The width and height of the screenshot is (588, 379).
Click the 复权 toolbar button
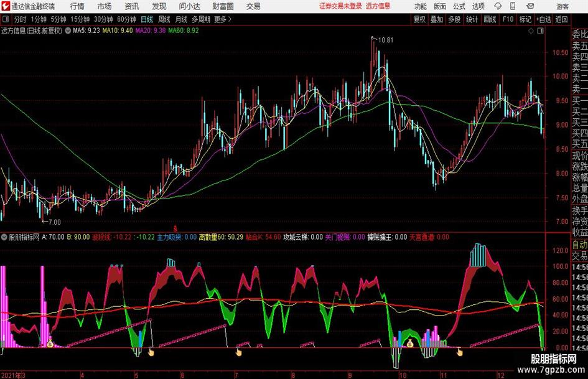(419, 19)
